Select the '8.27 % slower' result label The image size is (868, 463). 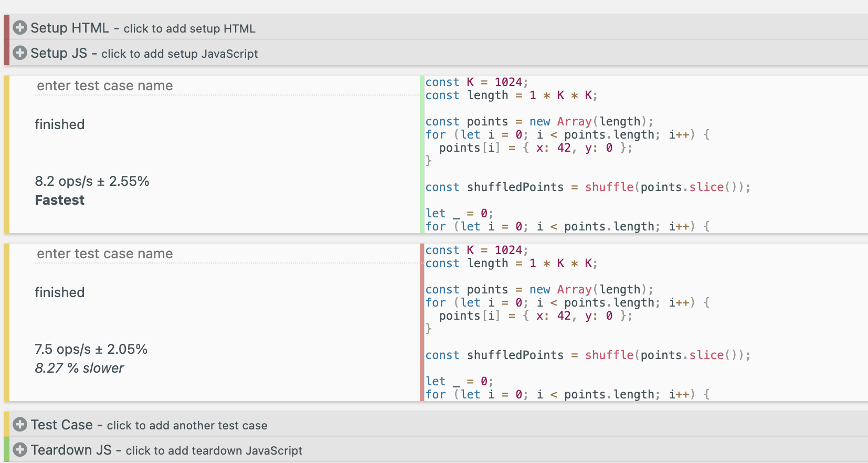point(79,368)
